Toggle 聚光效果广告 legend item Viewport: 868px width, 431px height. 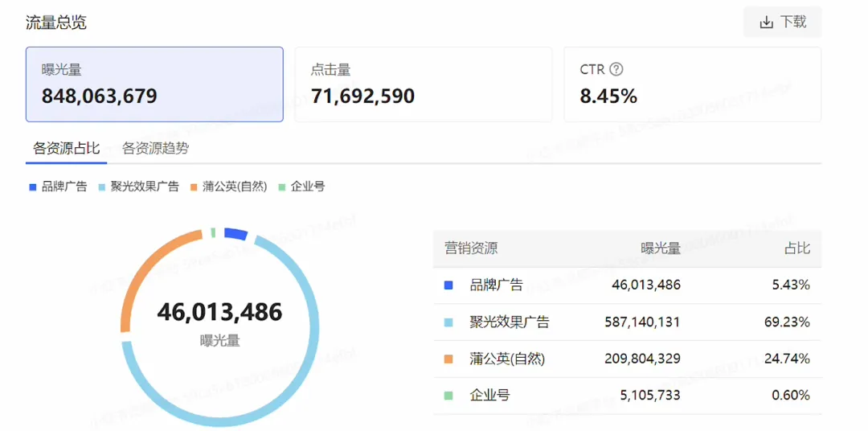(x=138, y=187)
